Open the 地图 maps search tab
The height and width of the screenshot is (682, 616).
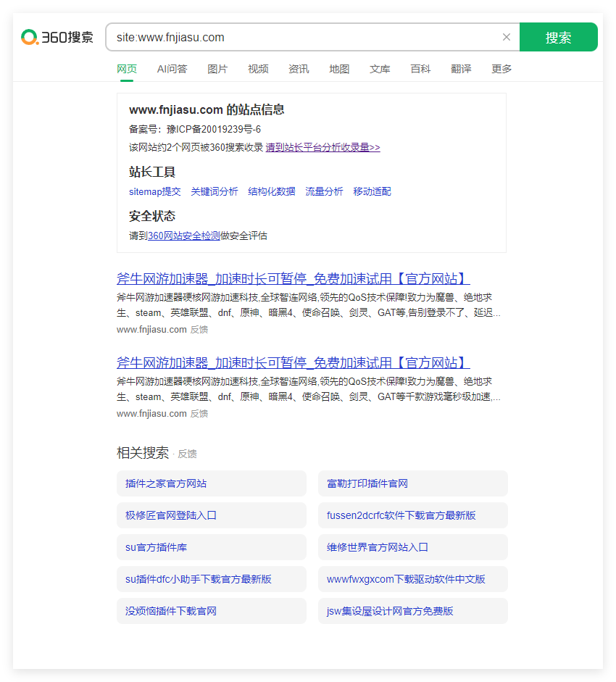tap(339, 69)
